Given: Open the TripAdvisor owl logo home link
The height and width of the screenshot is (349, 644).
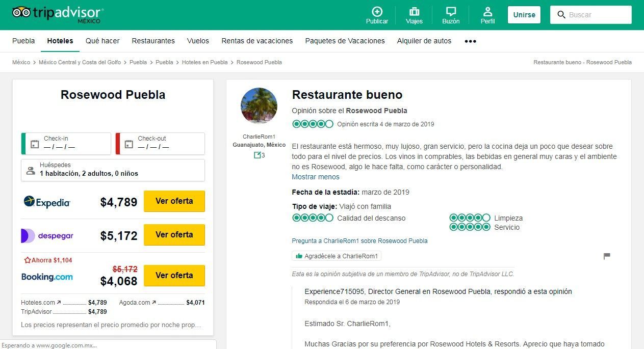Looking at the screenshot, I should [58, 14].
